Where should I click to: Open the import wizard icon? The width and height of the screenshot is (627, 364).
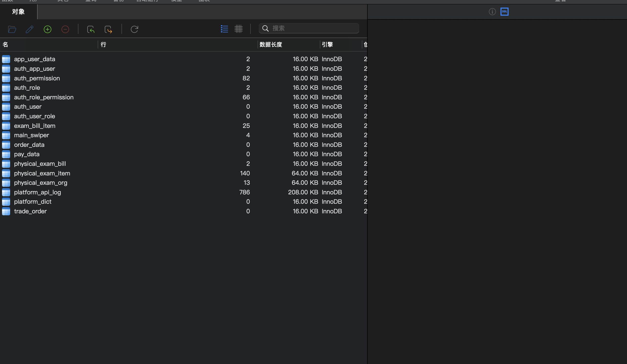point(91,29)
